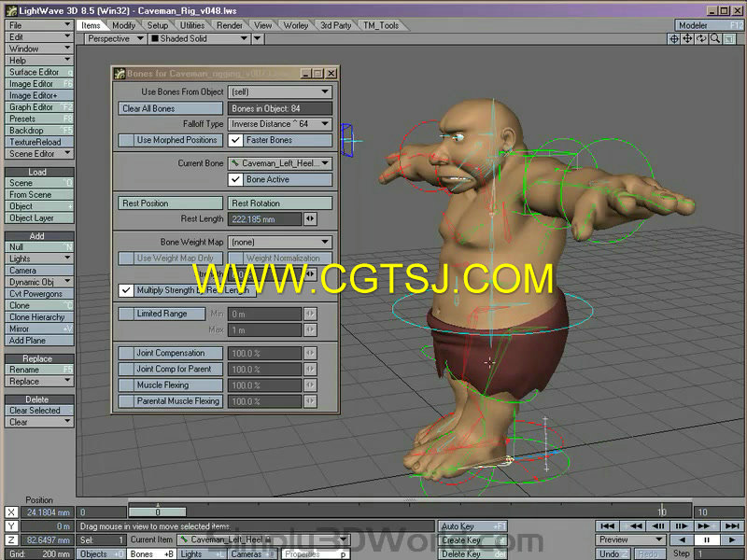Click Limited Range Max stepper arrows
Screen dimensions: 747x560
click(x=310, y=330)
